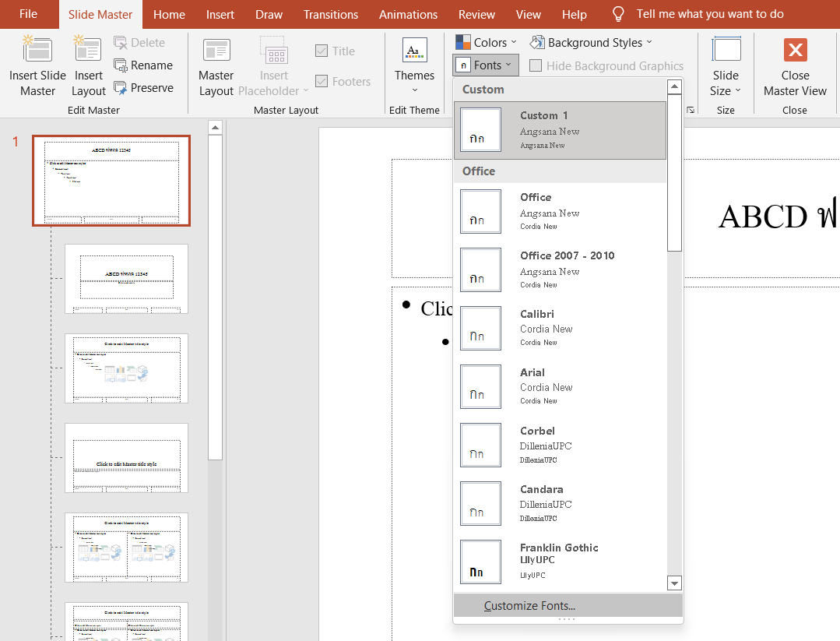Click the red Close Master View icon
The width and height of the screenshot is (840, 641).
[796, 50]
